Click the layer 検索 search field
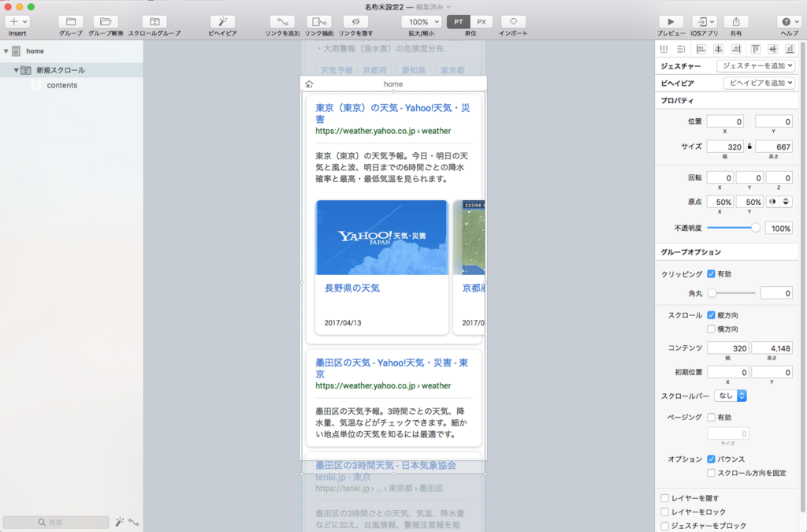This screenshot has width=807, height=532. [56, 523]
